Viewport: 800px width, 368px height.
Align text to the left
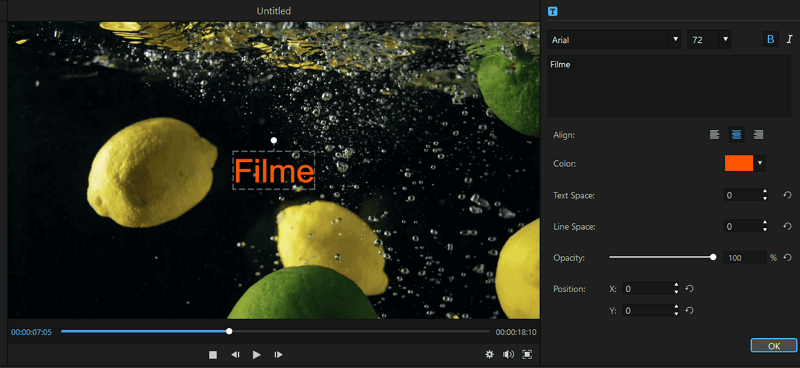[x=715, y=135]
